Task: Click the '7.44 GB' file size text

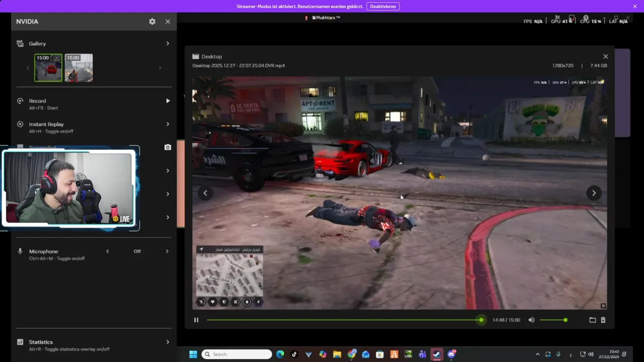Action: click(x=599, y=66)
